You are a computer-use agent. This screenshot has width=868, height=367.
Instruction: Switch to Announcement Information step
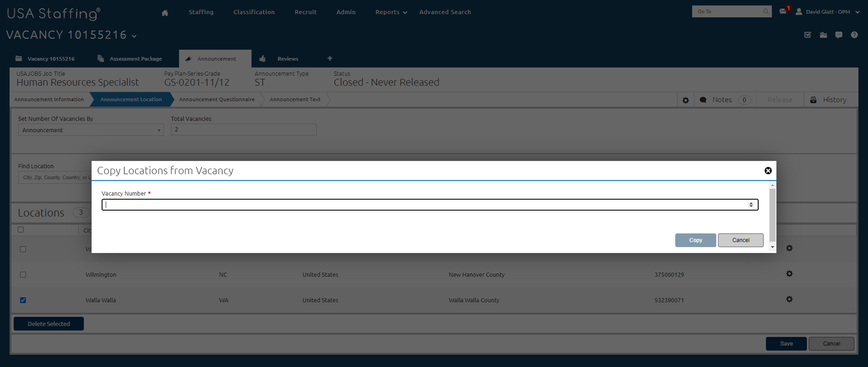[49, 99]
